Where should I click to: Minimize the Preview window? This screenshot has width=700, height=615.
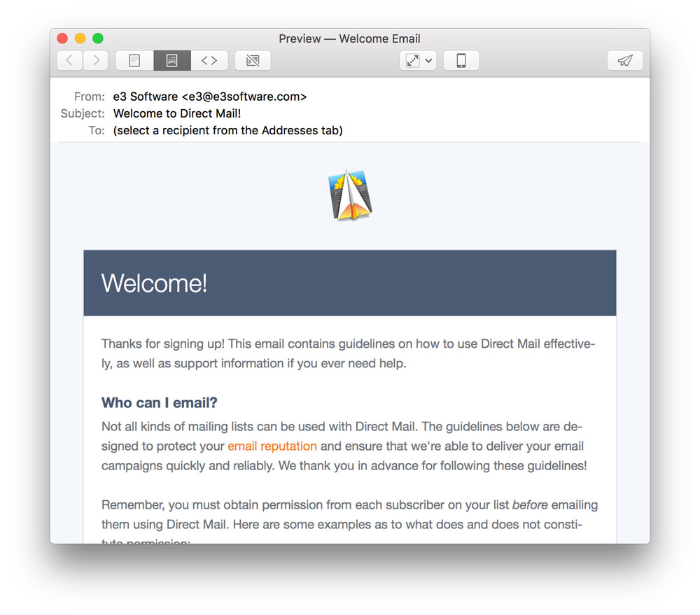(x=80, y=38)
